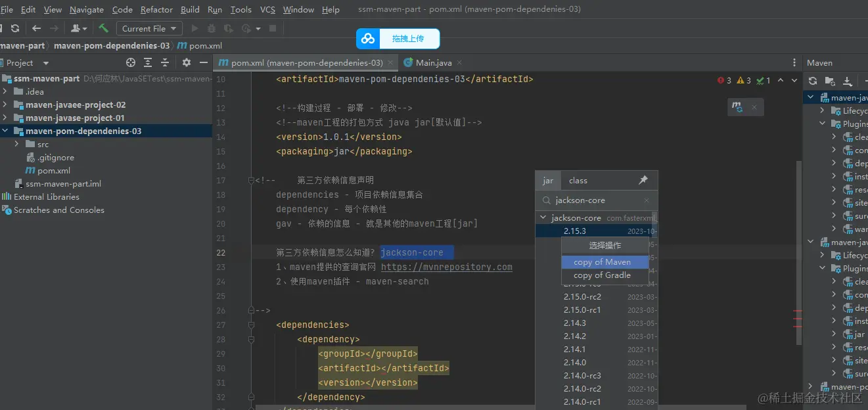Open the VCS menu
The image size is (868, 410).
click(267, 9)
